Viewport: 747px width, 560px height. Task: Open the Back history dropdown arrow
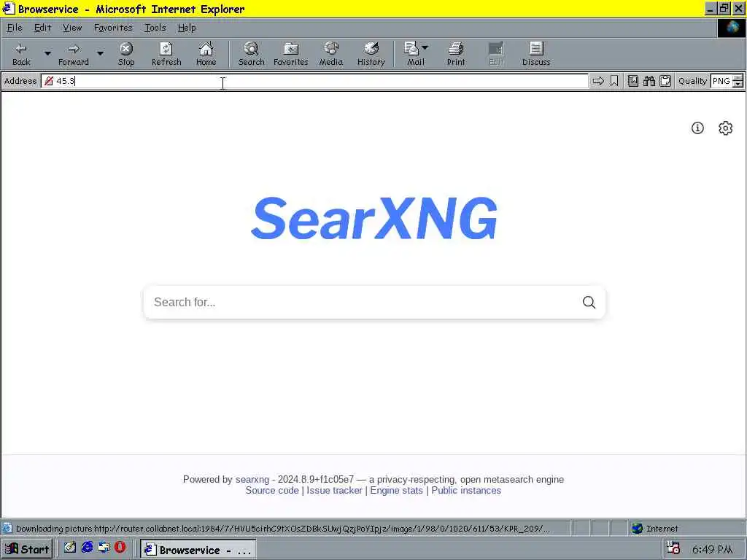(x=47, y=53)
